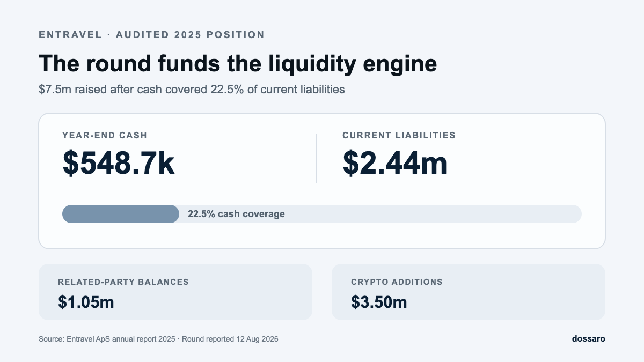Select the 22.5% cash coverage progress bar

click(x=322, y=213)
